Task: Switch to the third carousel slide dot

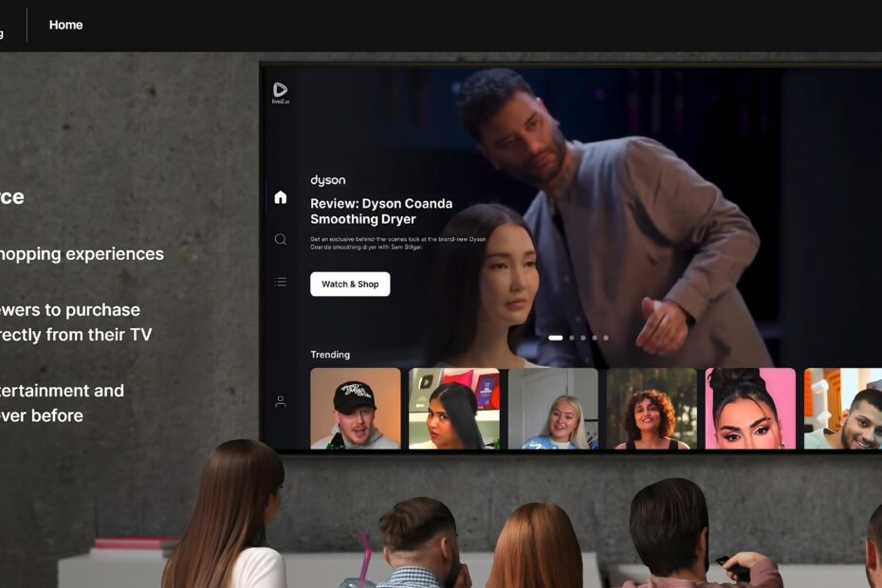Action: (583, 338)
